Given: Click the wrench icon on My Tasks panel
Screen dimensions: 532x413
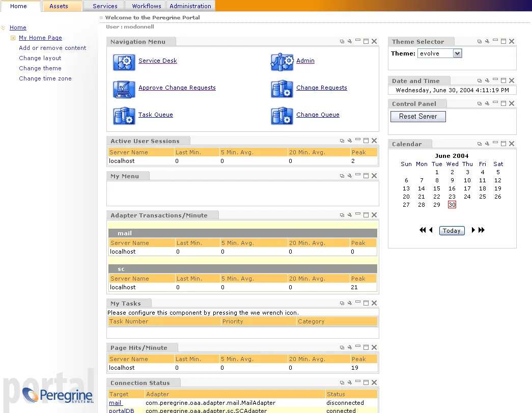Looking at the screenshot, I should pyautogui.click(x=350, y=303).
